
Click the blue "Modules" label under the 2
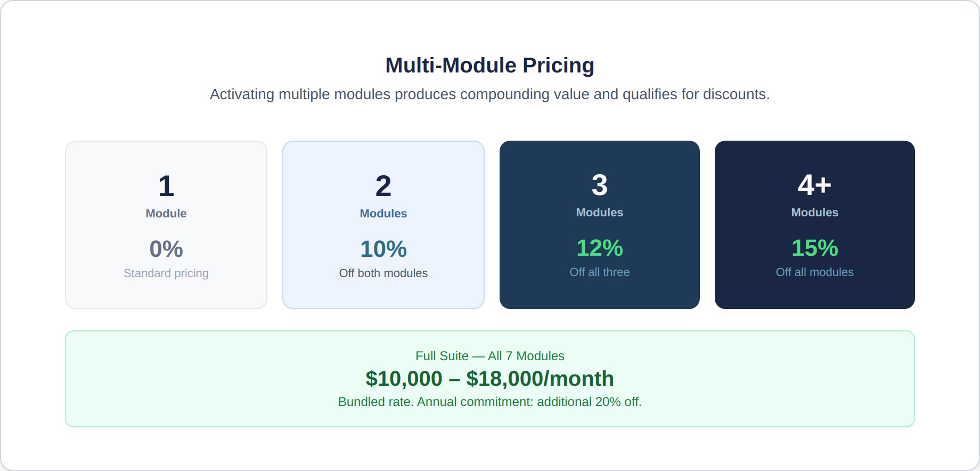[383, 214]
